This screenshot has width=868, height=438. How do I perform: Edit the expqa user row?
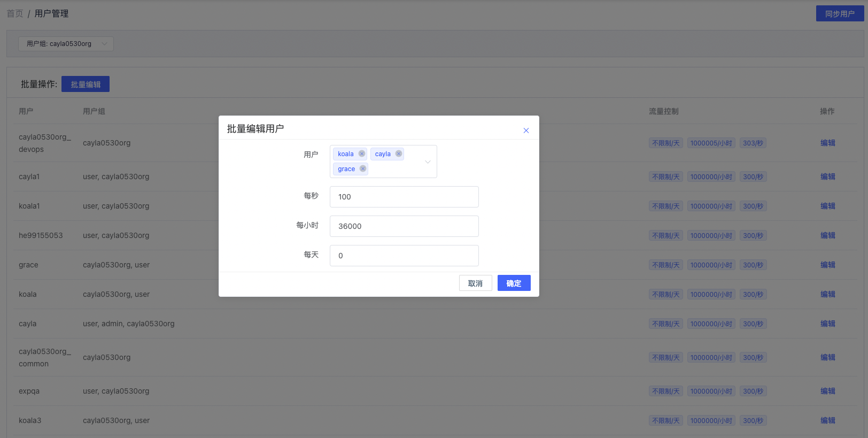827,391
